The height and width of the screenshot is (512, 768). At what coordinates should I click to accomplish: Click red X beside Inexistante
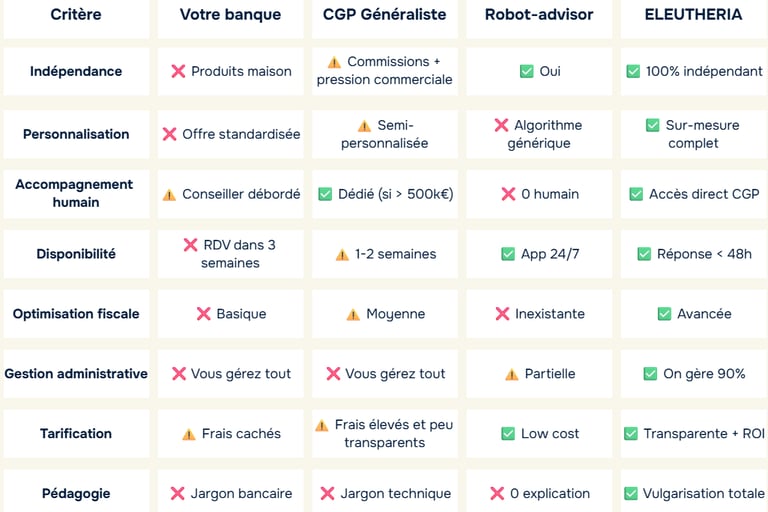click(x=502, y=314)
